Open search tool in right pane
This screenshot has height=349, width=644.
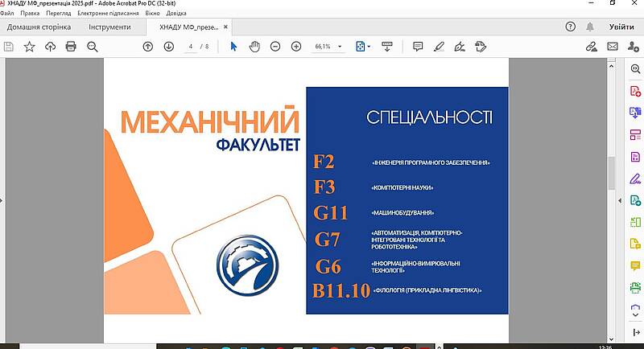click(x=635, y=69)
